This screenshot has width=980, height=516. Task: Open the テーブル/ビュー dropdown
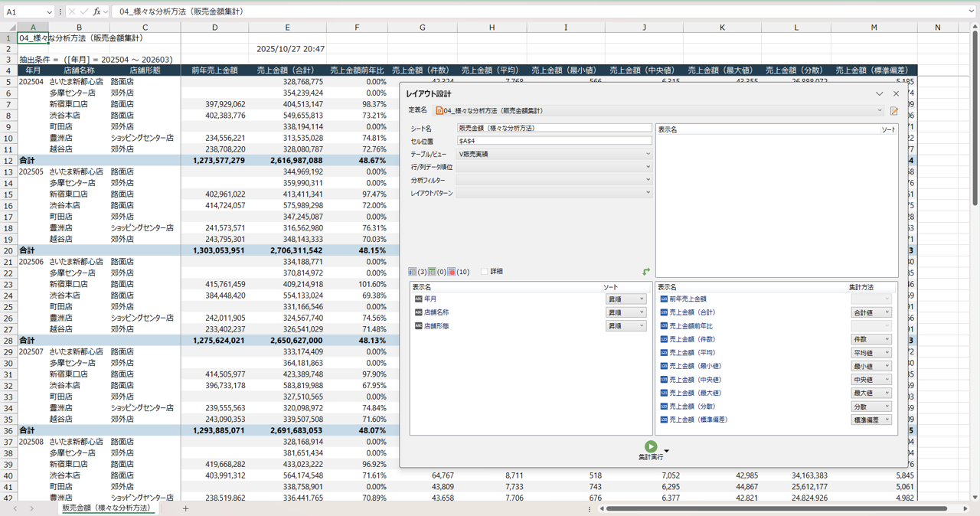[x=554, y=154]
